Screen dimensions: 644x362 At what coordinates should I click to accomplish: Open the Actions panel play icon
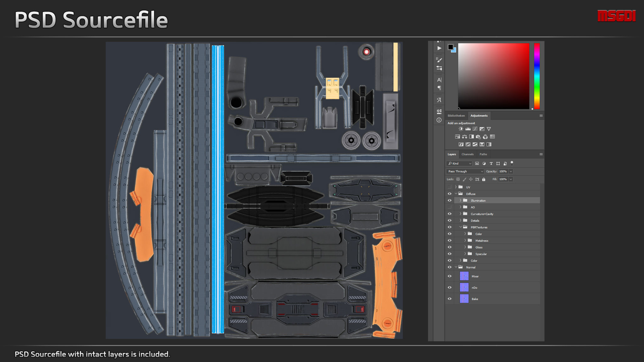(x=439, y=48)
